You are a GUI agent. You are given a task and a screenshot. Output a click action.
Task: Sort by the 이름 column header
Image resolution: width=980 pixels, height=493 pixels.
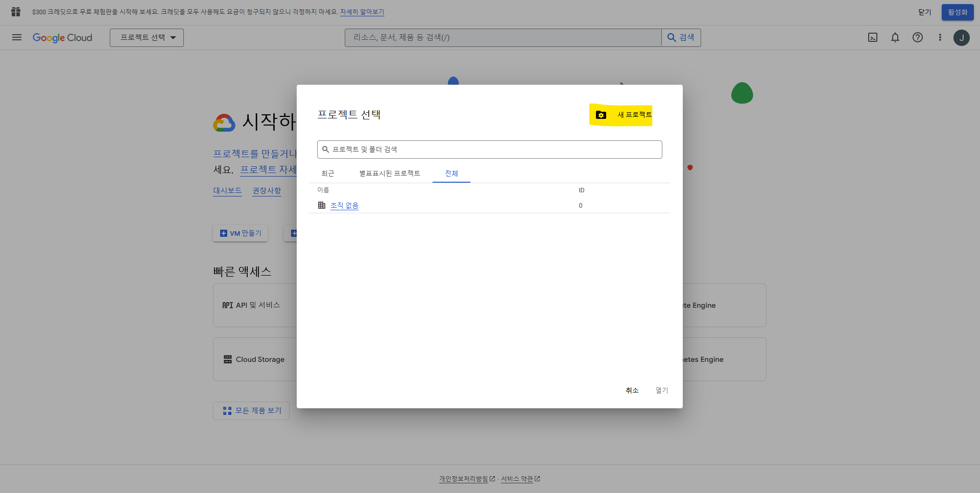pyautogui.click(x=323, y=190)
